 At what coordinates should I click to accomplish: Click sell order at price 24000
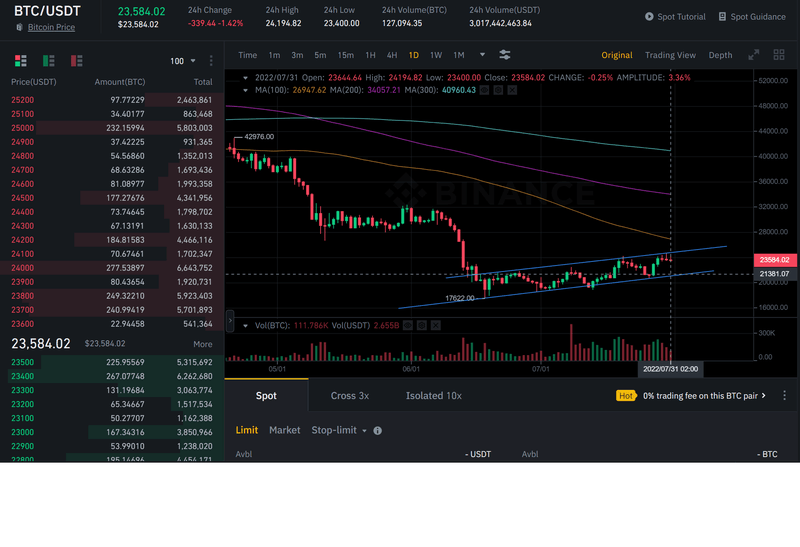(x=112, y=267)
